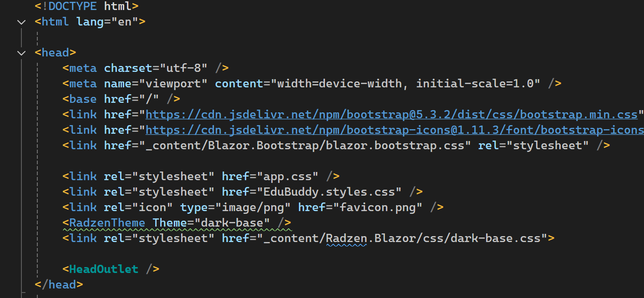Select the RadzenTheme tag name

coord(107,223)
